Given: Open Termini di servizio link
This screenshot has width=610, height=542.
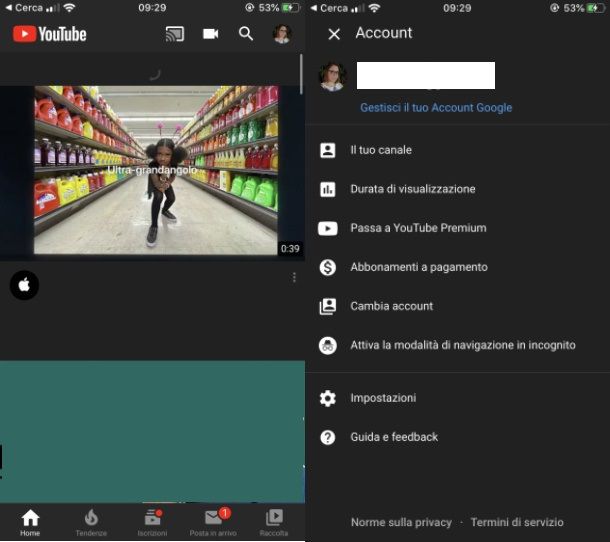Looking at the screenshot, I should [x=517, y=522].
